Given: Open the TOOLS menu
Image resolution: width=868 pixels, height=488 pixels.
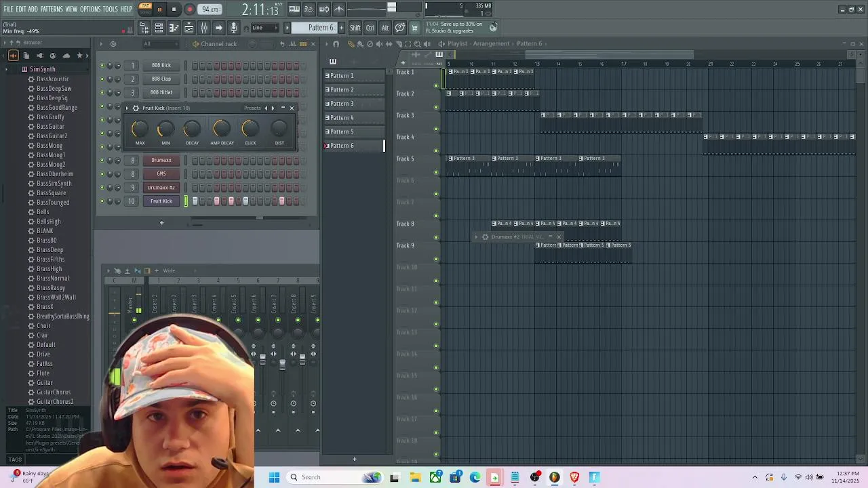Looking at the screenshot, I should [111, 9].
